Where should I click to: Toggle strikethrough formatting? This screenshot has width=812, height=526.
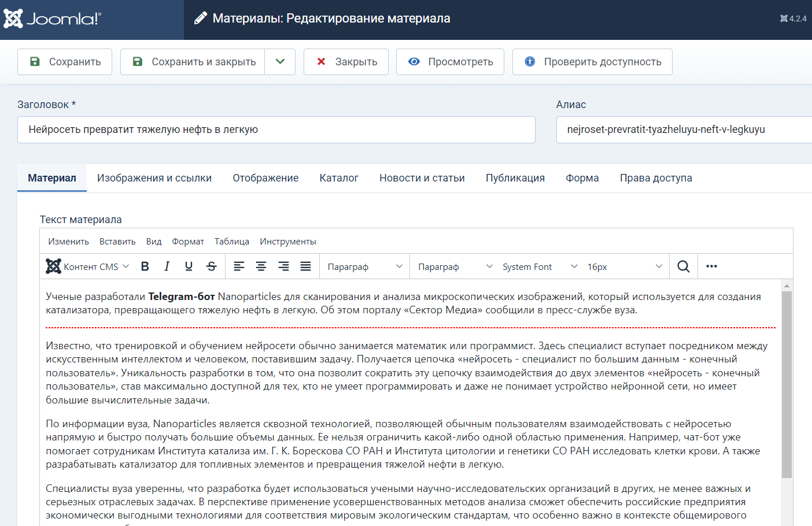click(211, 266)
